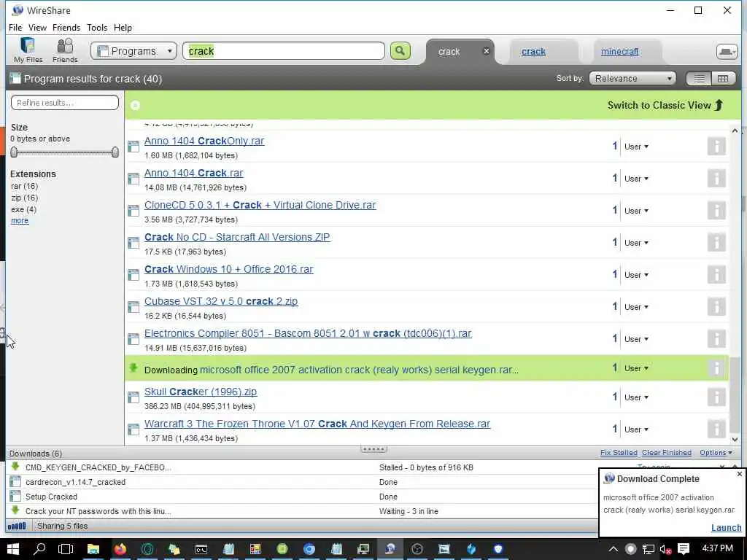This screenshot has width=747, height=560.
Task: Open Crack Windows 10 + Office 2016.rar
Action: coord(228,269)
